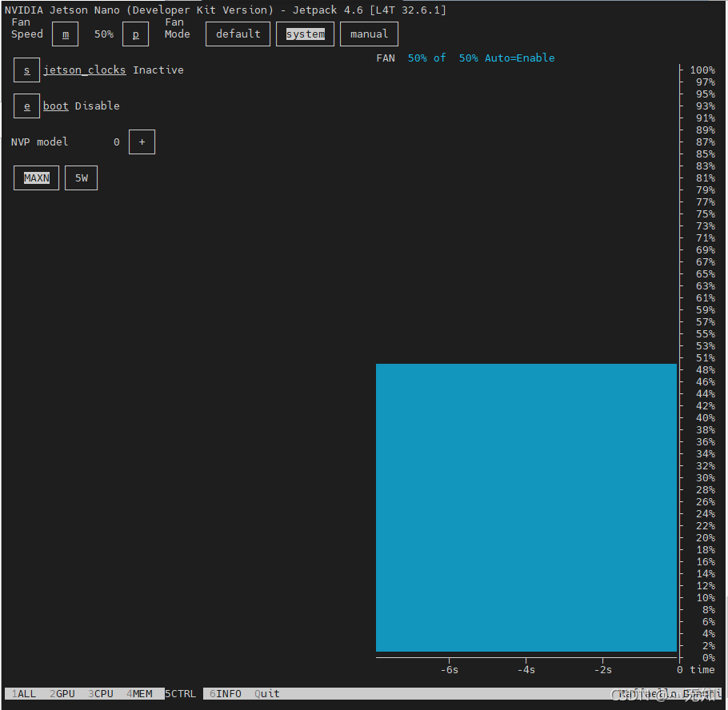Open the 4MEM tab

point(139,694)
